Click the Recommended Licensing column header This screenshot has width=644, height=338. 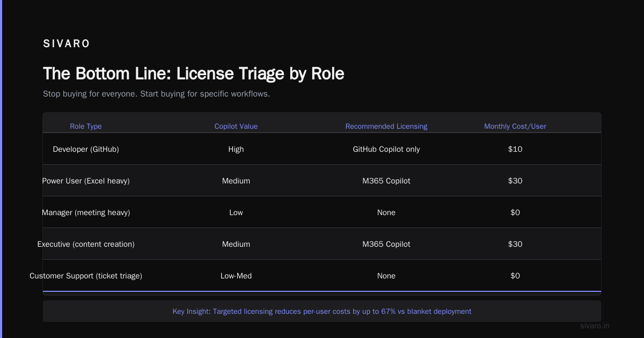point(386,127)
